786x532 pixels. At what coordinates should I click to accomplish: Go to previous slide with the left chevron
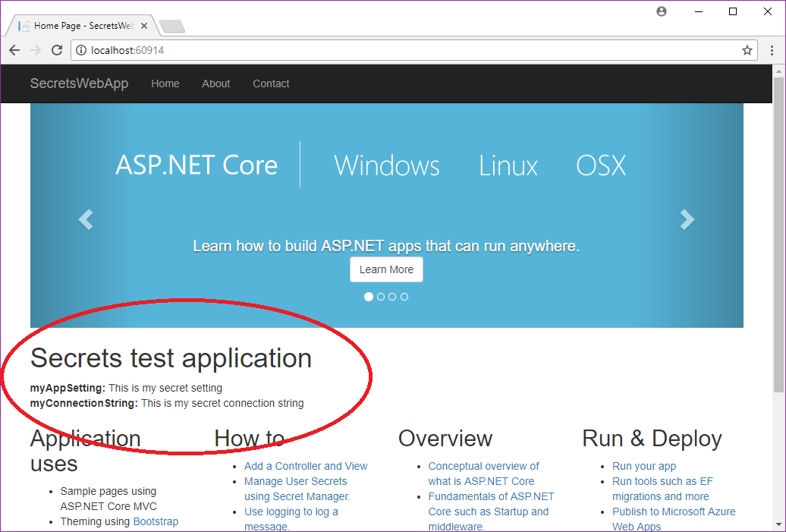click(x=86, y=219)
